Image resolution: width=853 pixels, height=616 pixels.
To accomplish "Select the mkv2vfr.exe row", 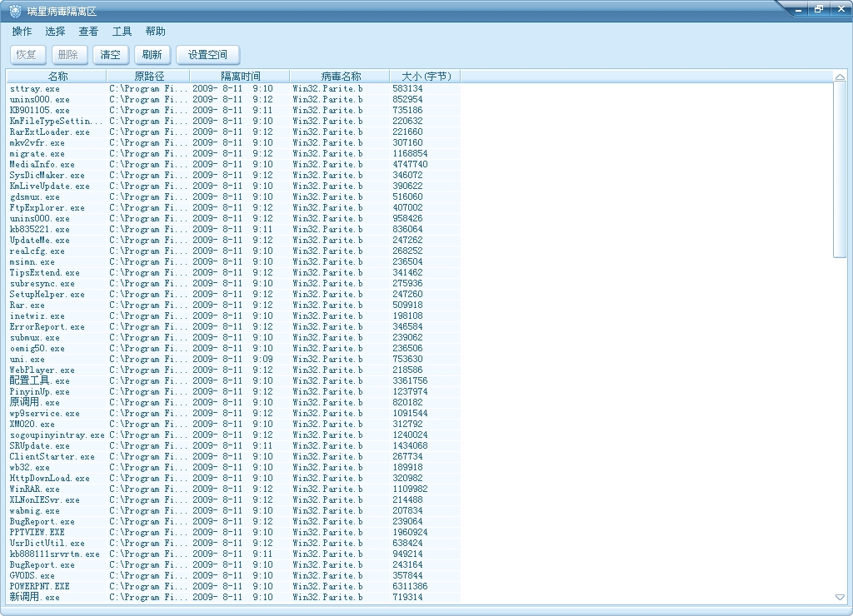I will pos(234,143).
